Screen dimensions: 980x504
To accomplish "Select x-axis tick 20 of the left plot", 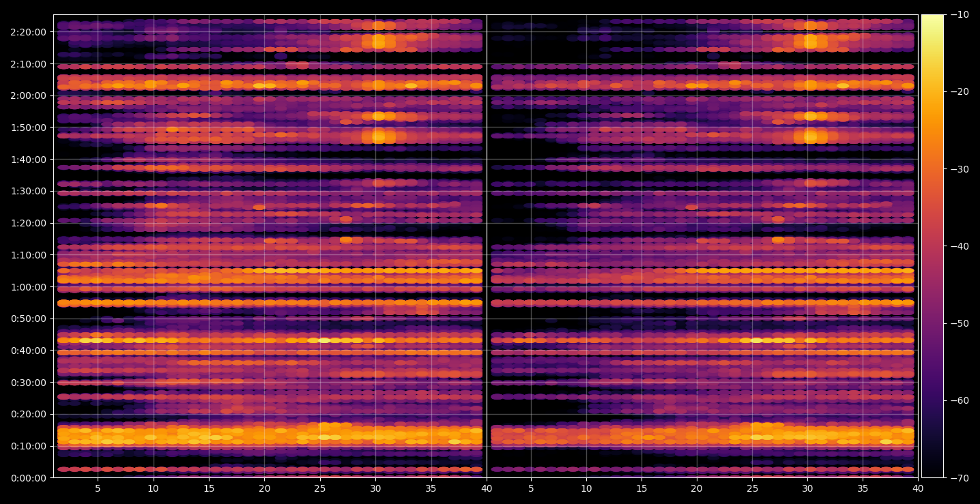I will [x=264, y=488].
